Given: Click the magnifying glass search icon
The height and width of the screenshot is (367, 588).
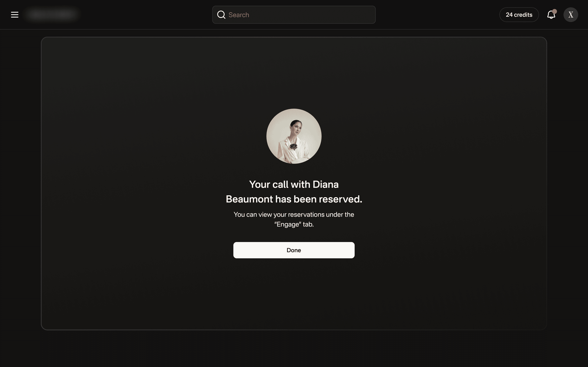Looking at the screenshot, I should (221, 14).
